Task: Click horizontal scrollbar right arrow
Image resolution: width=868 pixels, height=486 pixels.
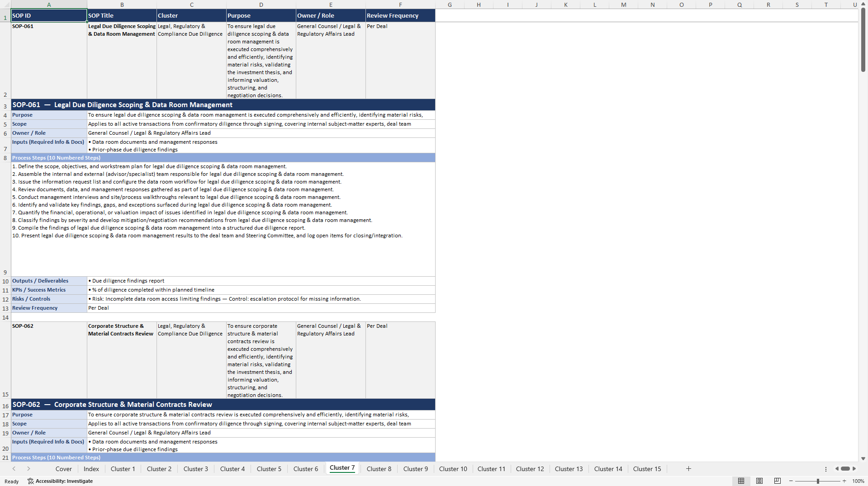Action: (854, 469)
